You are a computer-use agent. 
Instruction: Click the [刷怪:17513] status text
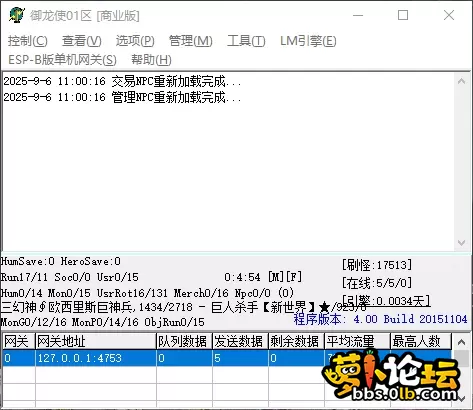coord(377,265)
